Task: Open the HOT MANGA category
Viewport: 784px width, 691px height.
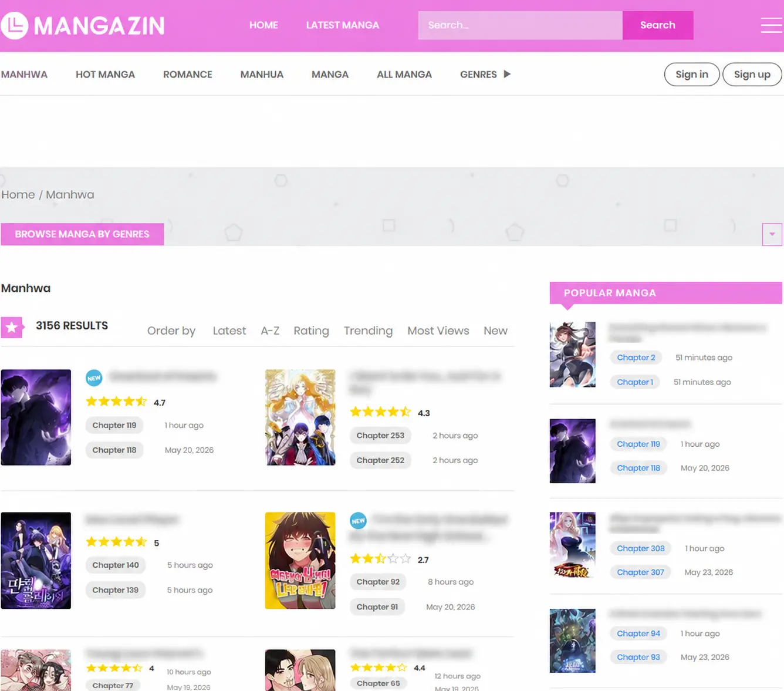Action: point(105,75)
